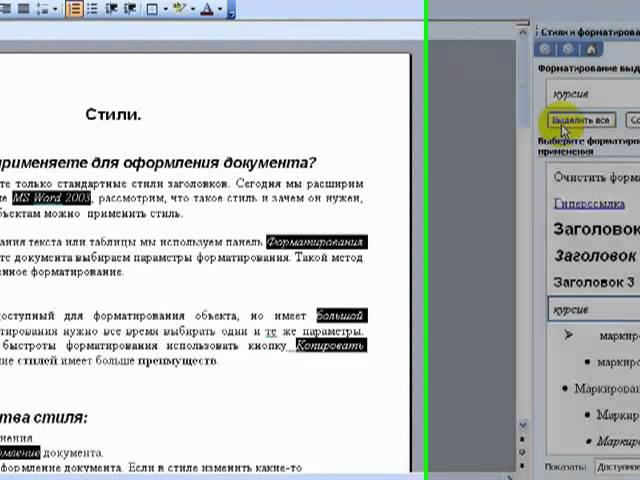Apply font color red A
The width and height of the screenshot is (640, 480).
click(x=207, y=9)
